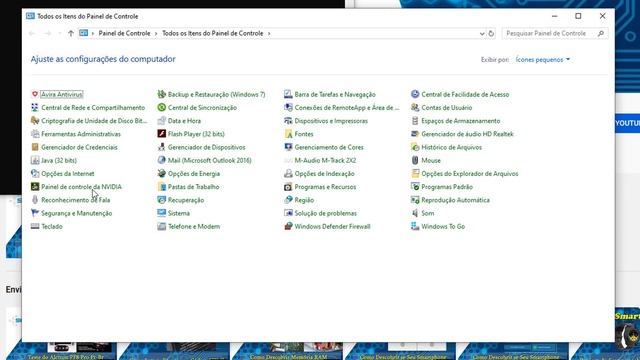640x360 pixels.
Task: Click Todos os Itens do Painel breadcrumb
Action: click(x=213, y=33)
